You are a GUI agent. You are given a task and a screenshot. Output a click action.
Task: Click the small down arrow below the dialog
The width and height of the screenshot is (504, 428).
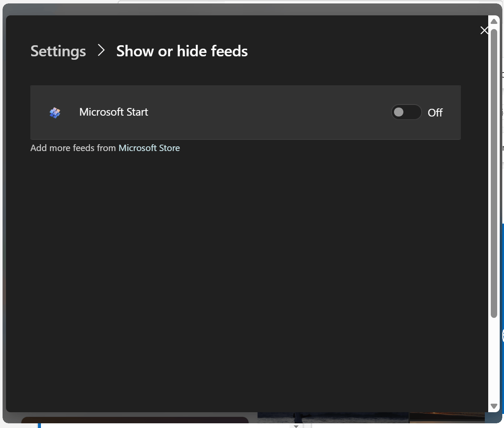[296, 426]
